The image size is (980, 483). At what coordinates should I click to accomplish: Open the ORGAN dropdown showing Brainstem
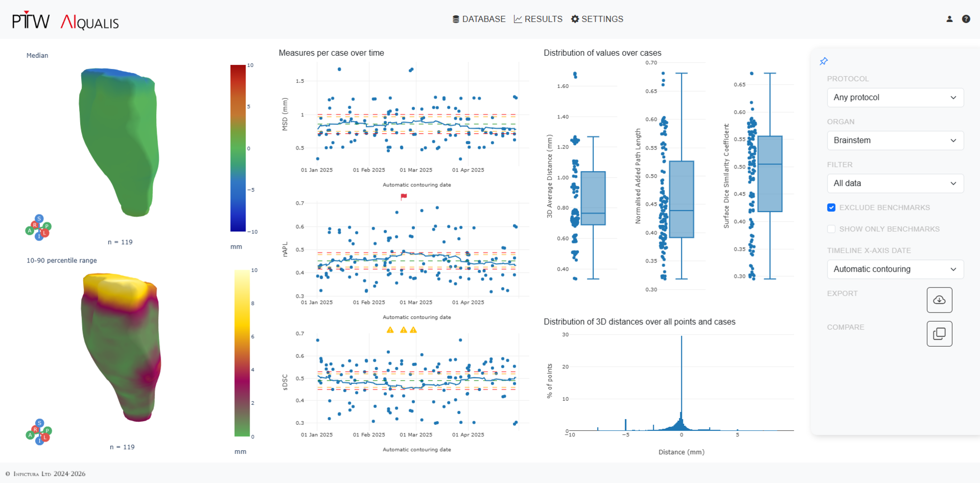coord(895,140)
